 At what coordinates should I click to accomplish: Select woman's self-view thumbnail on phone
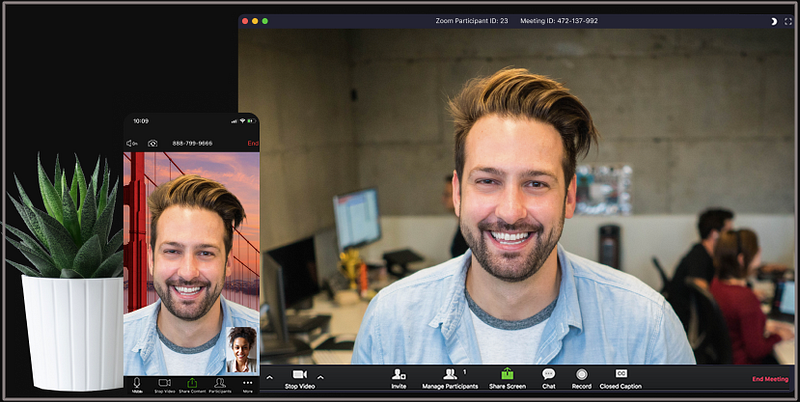[241, 349]
